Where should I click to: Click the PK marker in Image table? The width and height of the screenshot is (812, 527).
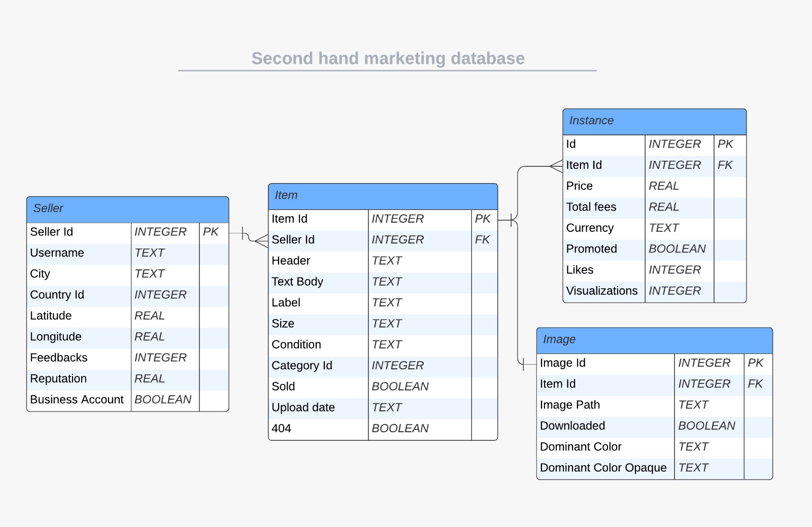click(755, 363)
